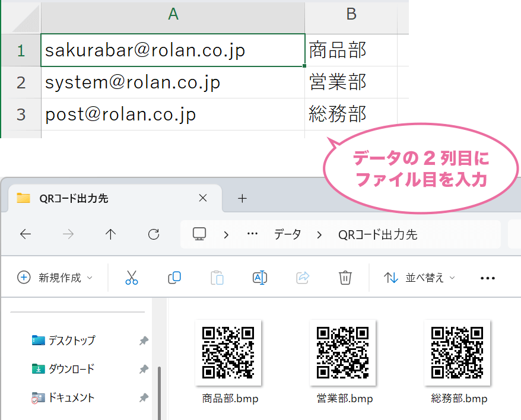521x420 pixels.
Task: Click the Copy icon
Action: [x=174, y=278]
